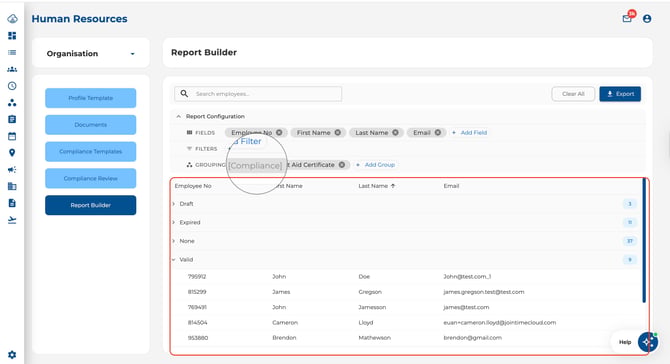Click the Clear All button
Screen dimensions: 670x364
pyautogui.click(x=573, y=94)
